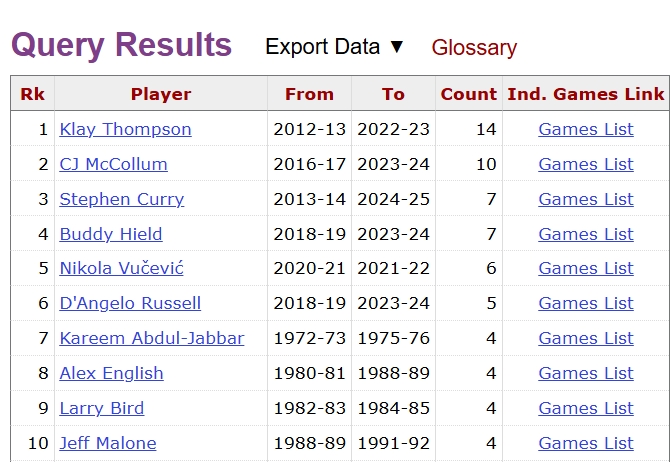Open D'Angelo Russell's profile link
The width and height of the screenshot is (670, 462).
coord(130,303)
